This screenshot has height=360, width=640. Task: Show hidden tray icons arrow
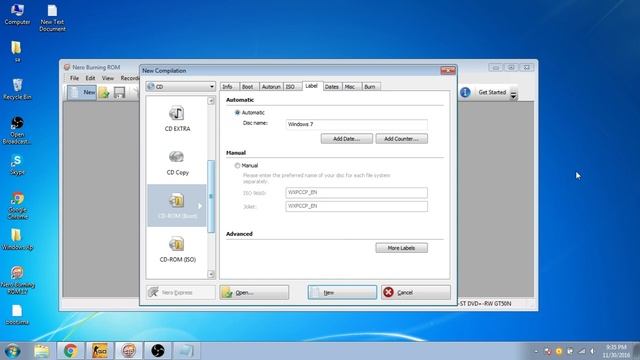tap(536, 351)
